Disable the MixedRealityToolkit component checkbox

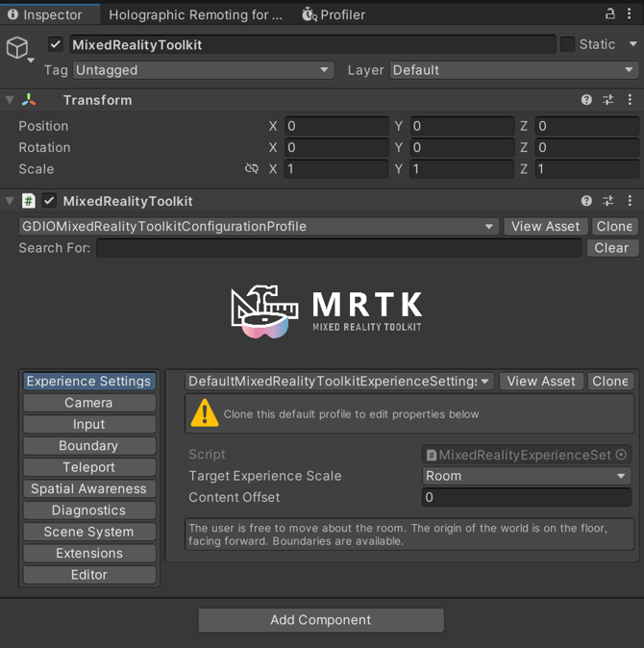pos(49,201)
